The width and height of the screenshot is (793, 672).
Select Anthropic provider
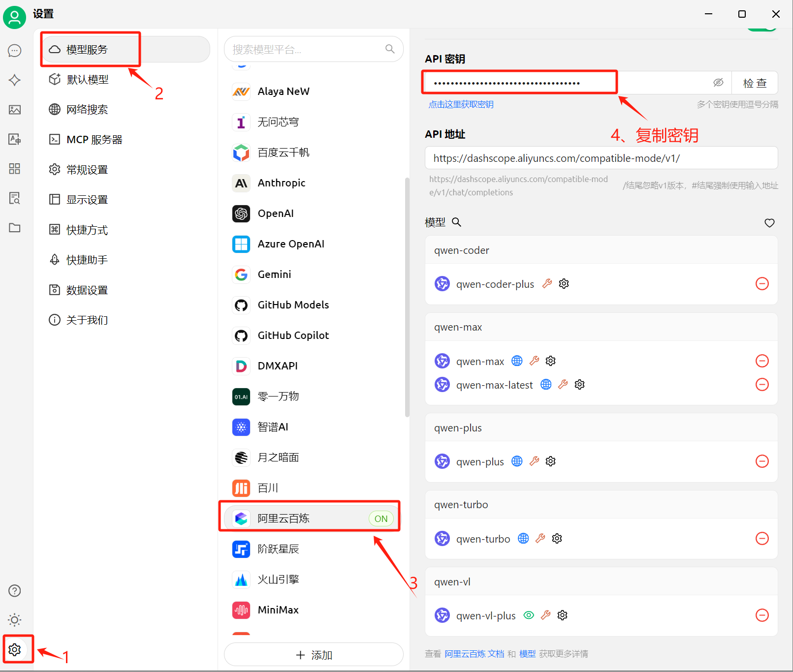(x=314, y=183)
